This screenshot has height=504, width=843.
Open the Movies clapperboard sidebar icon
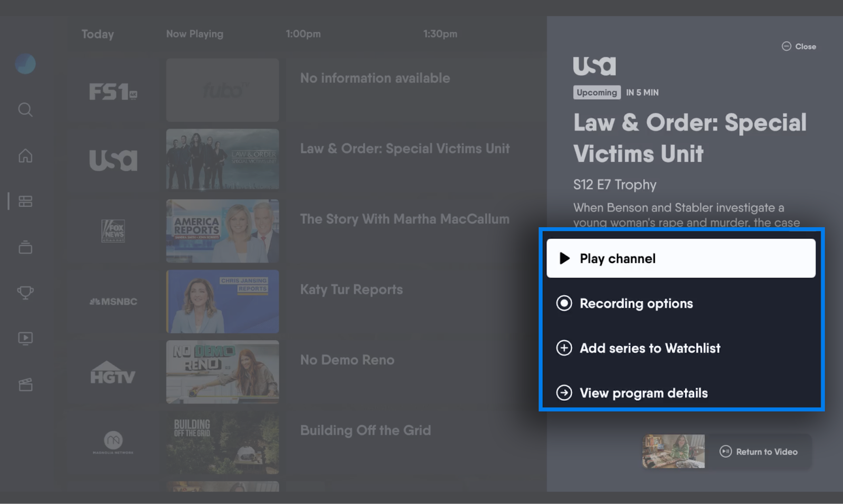(x=25, y=384)
